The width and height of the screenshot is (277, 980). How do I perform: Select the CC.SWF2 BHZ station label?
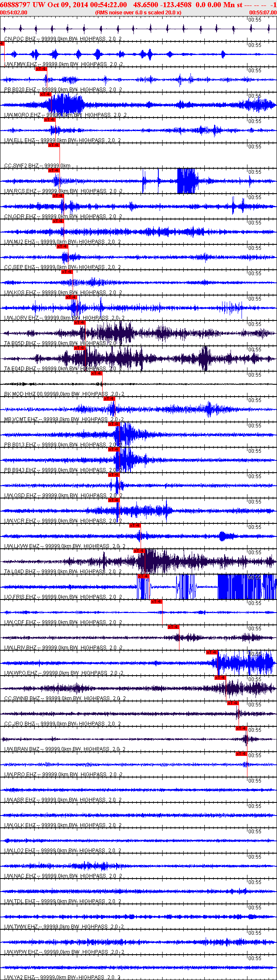37,166
